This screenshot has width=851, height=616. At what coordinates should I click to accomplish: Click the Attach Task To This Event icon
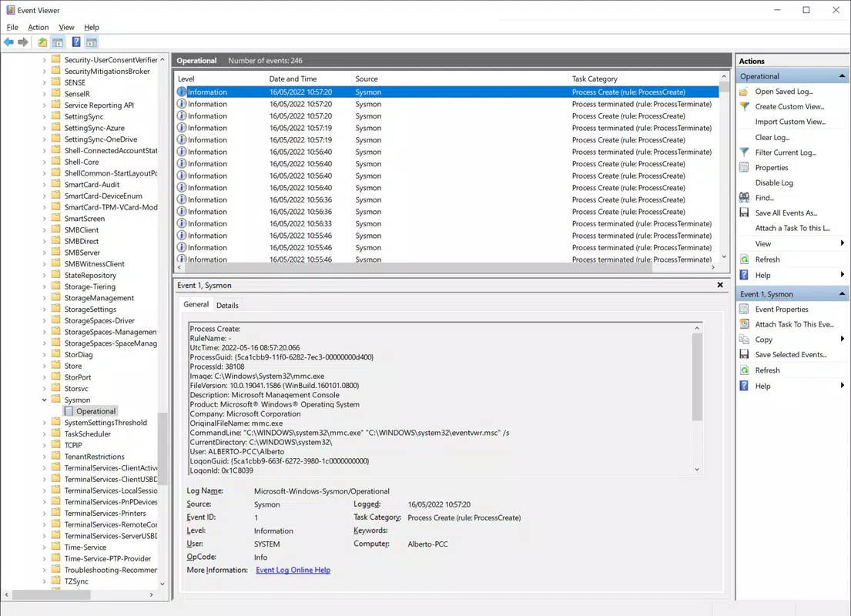(744, 324)
